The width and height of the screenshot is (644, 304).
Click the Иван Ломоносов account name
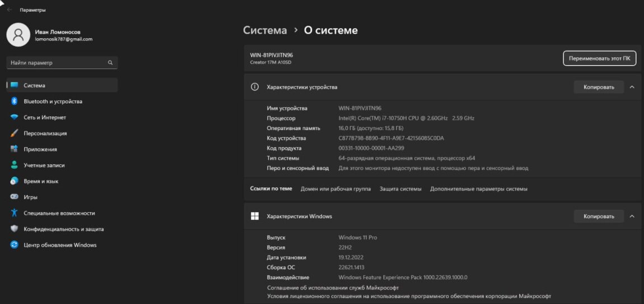coord(58,31)
